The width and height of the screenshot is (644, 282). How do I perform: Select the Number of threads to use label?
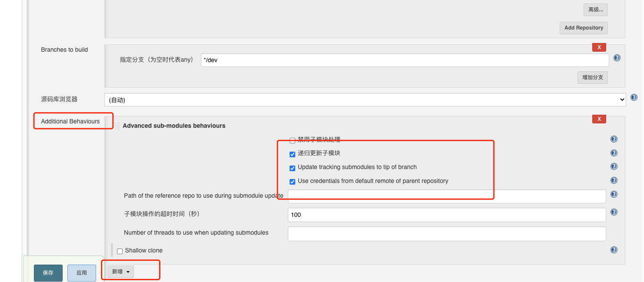196,232
